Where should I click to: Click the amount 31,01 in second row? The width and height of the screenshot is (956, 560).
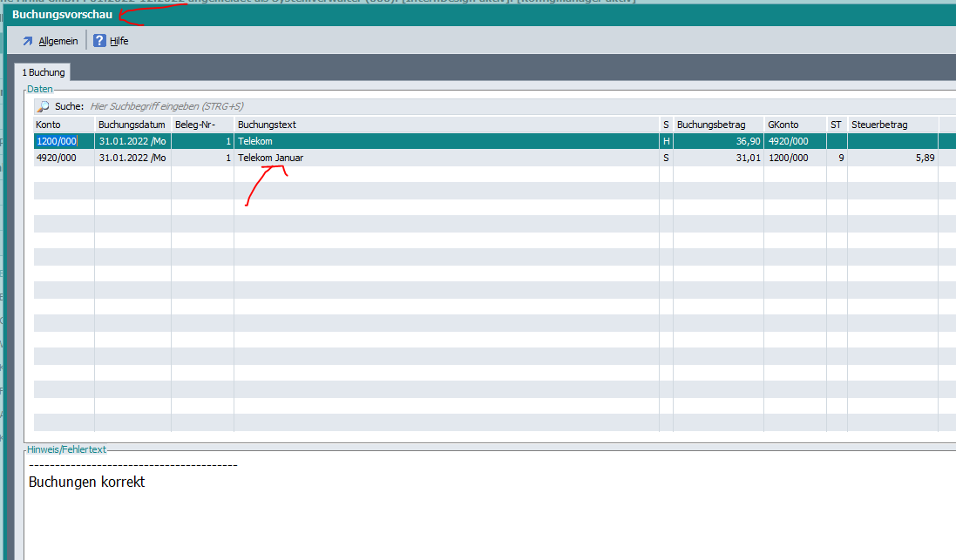[748, 158]
